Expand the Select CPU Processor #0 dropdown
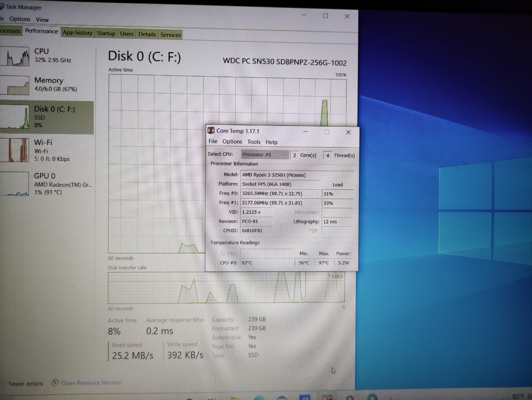This screenshot has width=532, height=400. point(265,154)
